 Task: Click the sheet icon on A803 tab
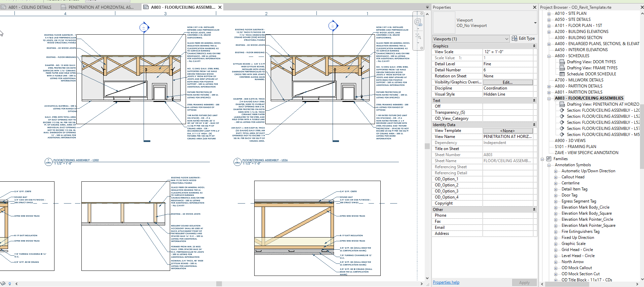coord(146,7)
